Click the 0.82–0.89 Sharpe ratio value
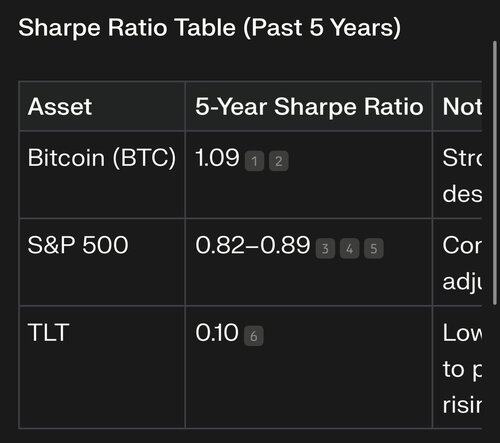This screenshot has width=500, height=443. 253,245
